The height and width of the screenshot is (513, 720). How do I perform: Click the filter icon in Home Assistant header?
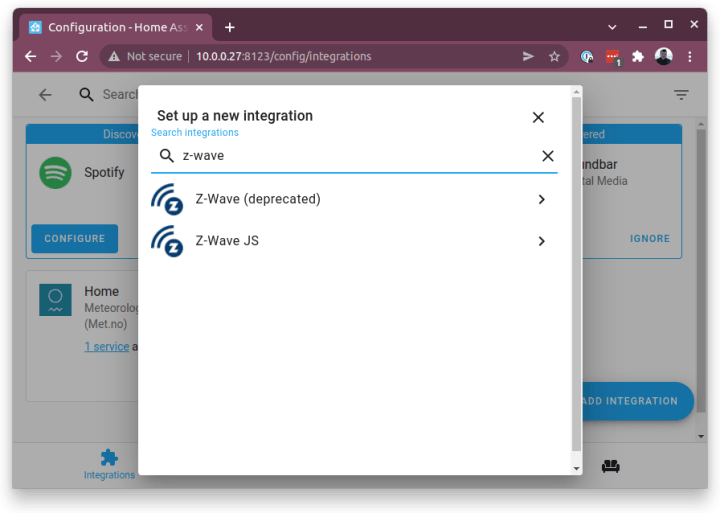[681, 95]
